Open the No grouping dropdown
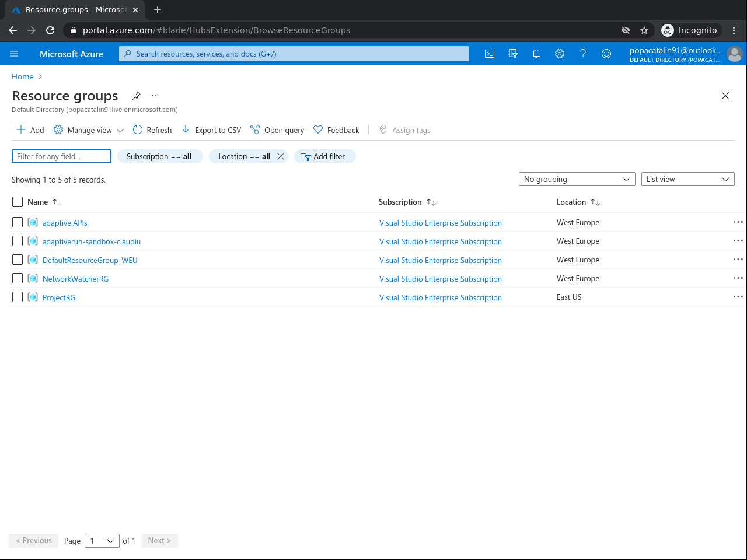Screen dimensions: 747x560 coord(577,179)
